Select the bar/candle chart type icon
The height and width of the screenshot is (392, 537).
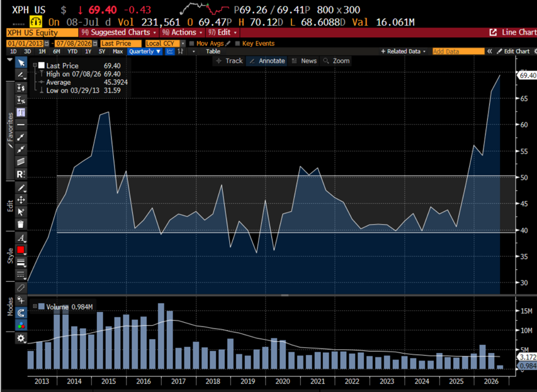(181, 52)
